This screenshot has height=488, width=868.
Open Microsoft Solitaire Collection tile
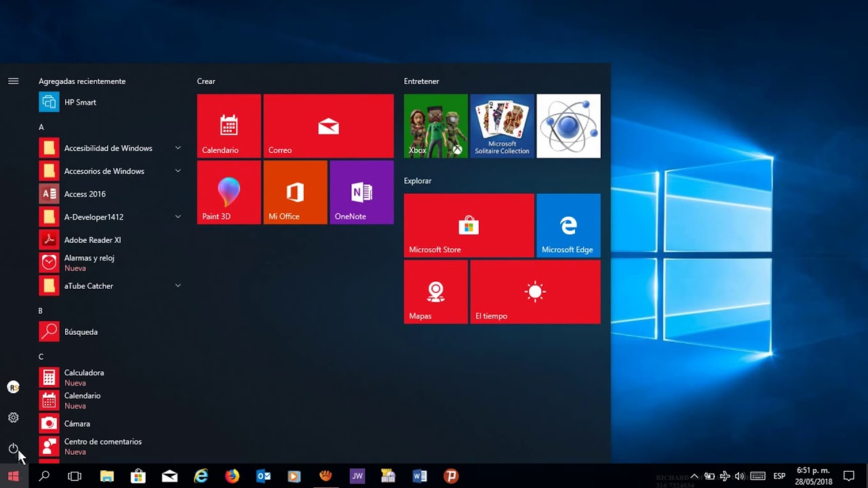(502, 126)
